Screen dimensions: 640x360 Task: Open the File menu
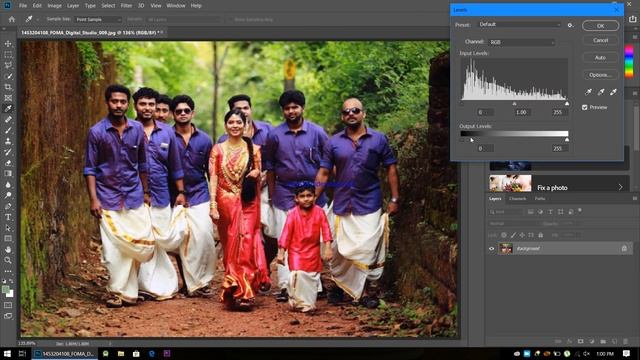(23, 6)
